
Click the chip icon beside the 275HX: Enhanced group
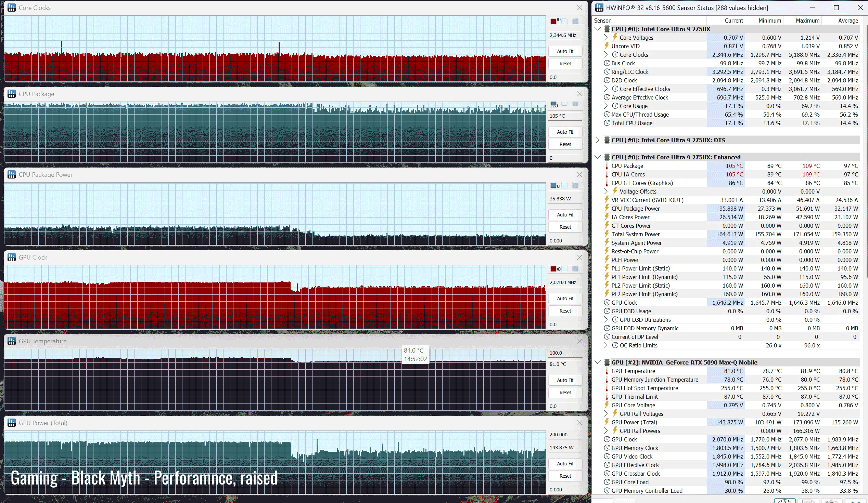(x=607, y=157)
